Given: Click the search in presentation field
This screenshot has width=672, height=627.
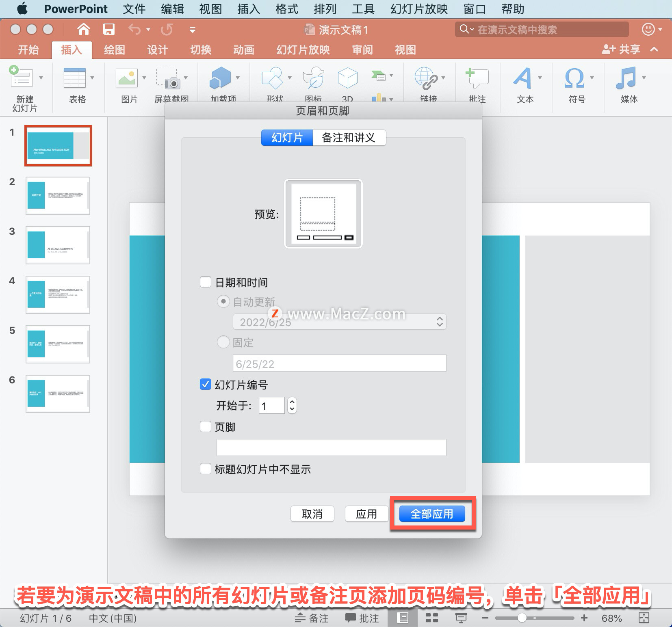Looking at the screenshot, I should pyautogui.click(x=542, y=29).
